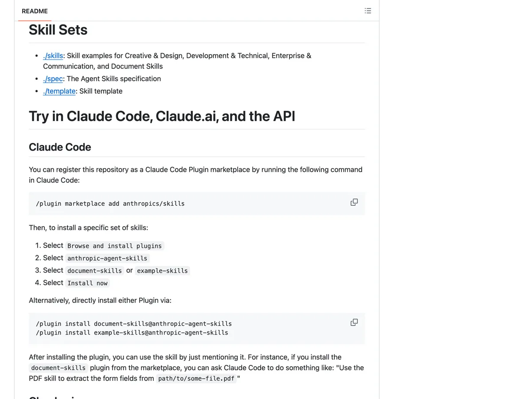532x399 pixels.
Task: Copy the marketplace add command
Action: point(354,202)
